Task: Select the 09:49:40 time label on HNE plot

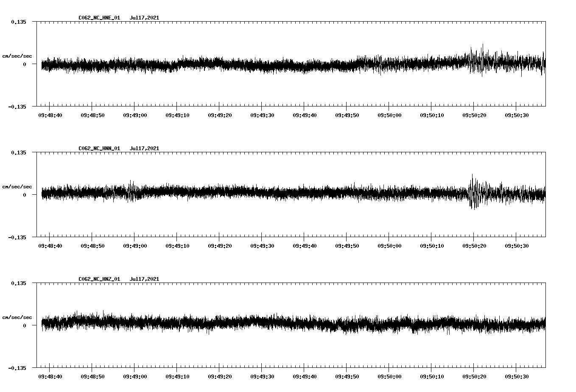Action: click(x=305, y=115)
